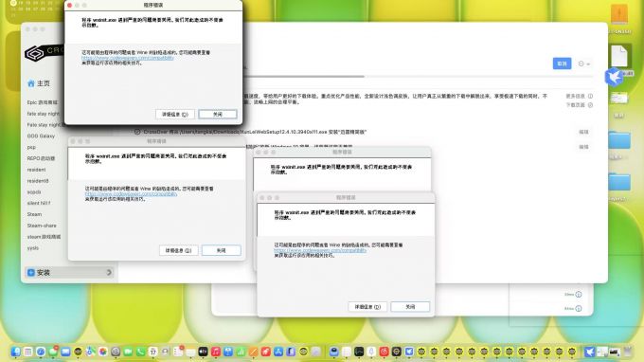Expand the 安装 row chevron arrow
Image resolution: width=644 pixels, height=362 pixels.
pyautogui.click(x=109, y=272)
